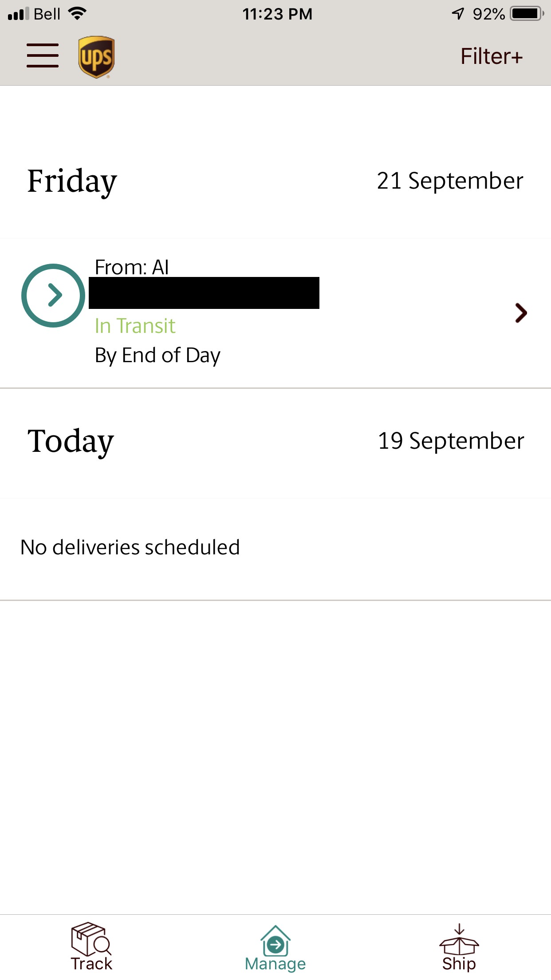Tap the open box Ship icon
This screenshot has height=980, width=551.
click(459, 939)
